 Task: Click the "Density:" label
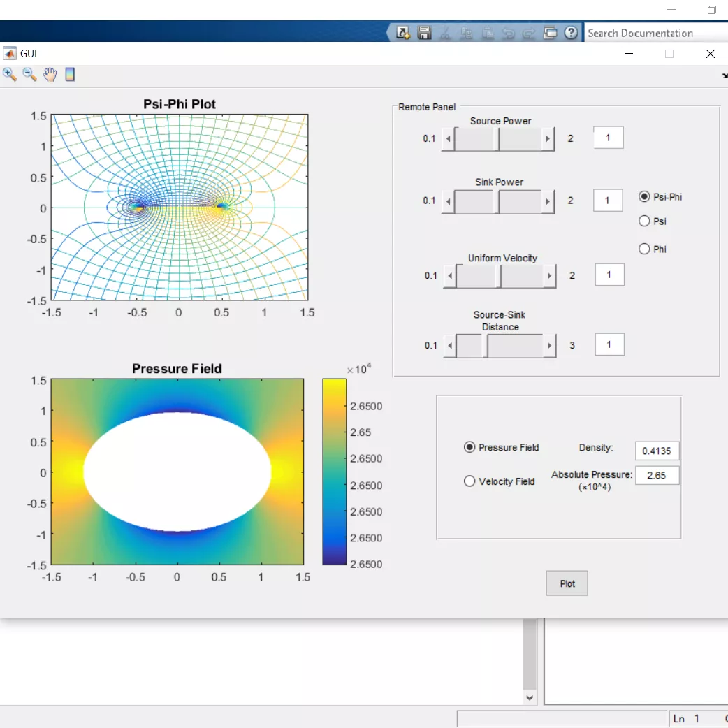tap(596, 448)
